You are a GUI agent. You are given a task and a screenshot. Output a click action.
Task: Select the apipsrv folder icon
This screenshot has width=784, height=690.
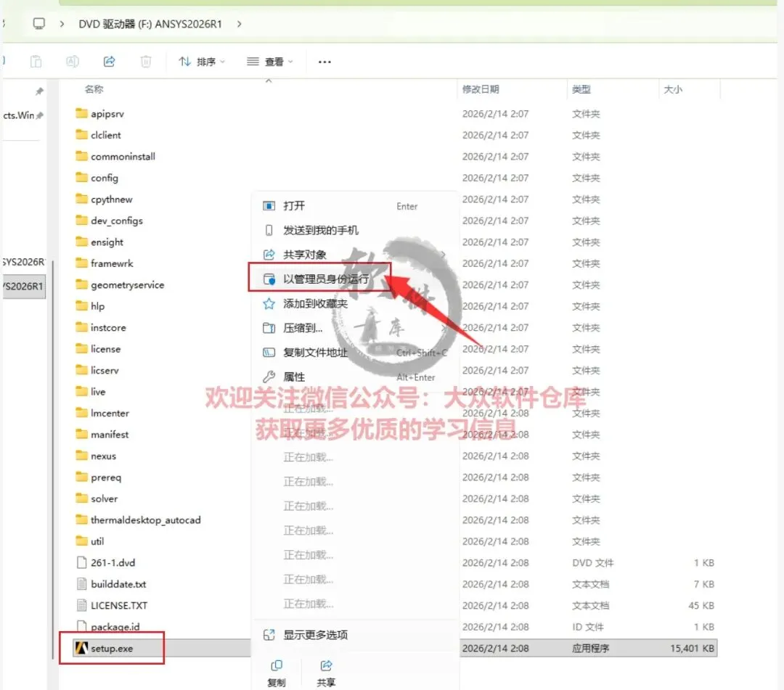(x=81, y=113)
